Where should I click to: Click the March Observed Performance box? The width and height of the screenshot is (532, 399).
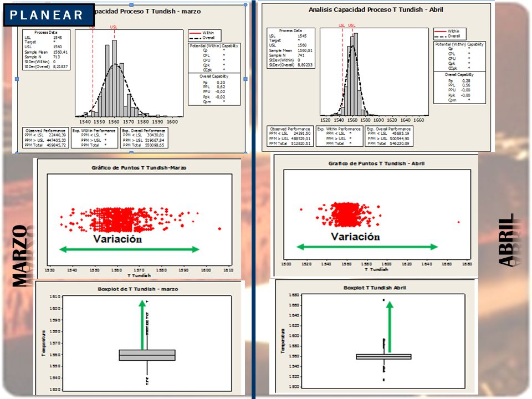point(45,138)
